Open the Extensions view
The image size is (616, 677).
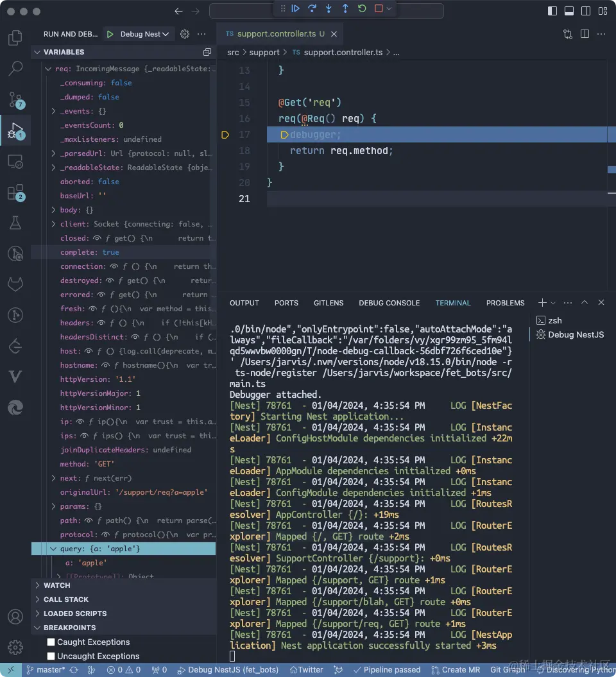15,193
